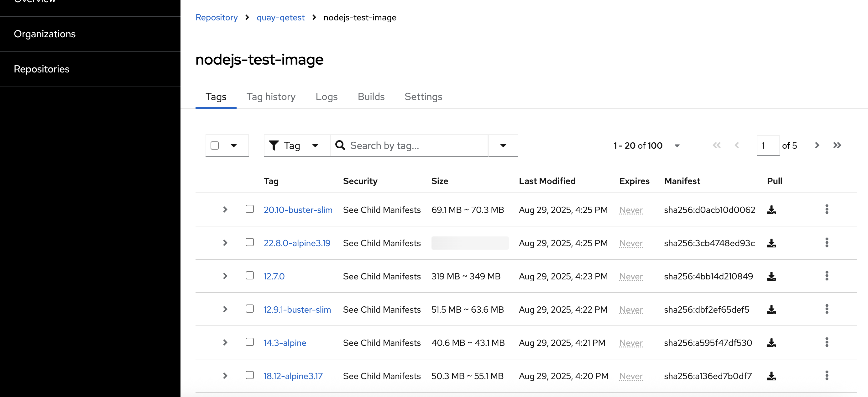This screenshot has width=868, height=397.
Task: Open kebab menu for 14.3-alpine row
Action: [827, 342]
